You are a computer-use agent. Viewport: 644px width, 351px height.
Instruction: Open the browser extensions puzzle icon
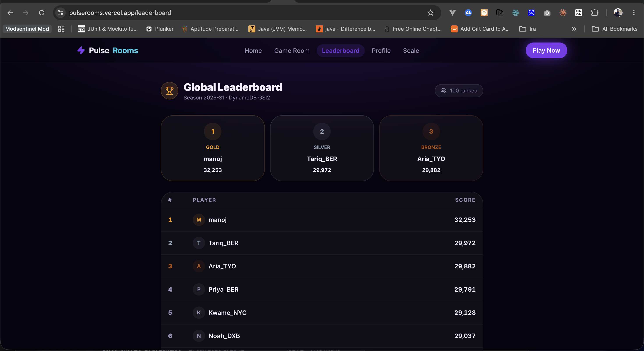coord(594,13)
